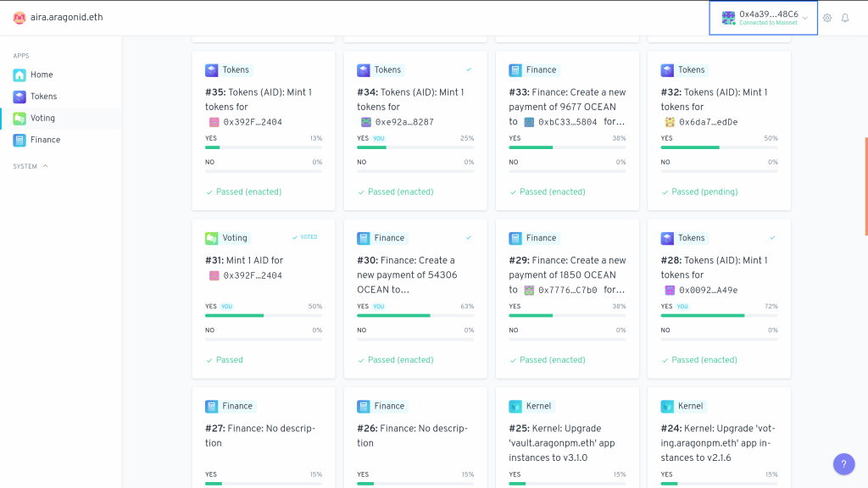Click the VOTED badge on vote #31
Viewport: 868px width, 488px height.
(305, 237)
